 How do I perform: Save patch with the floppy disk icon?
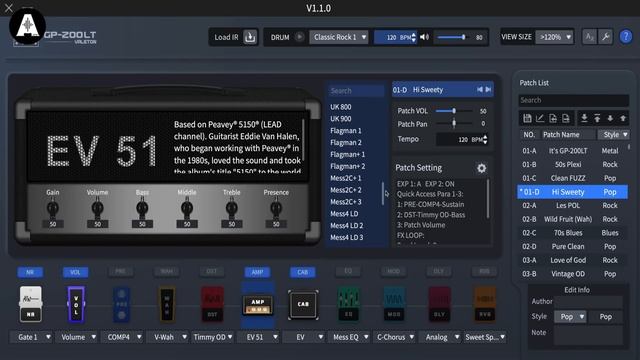tap(527, 118)
